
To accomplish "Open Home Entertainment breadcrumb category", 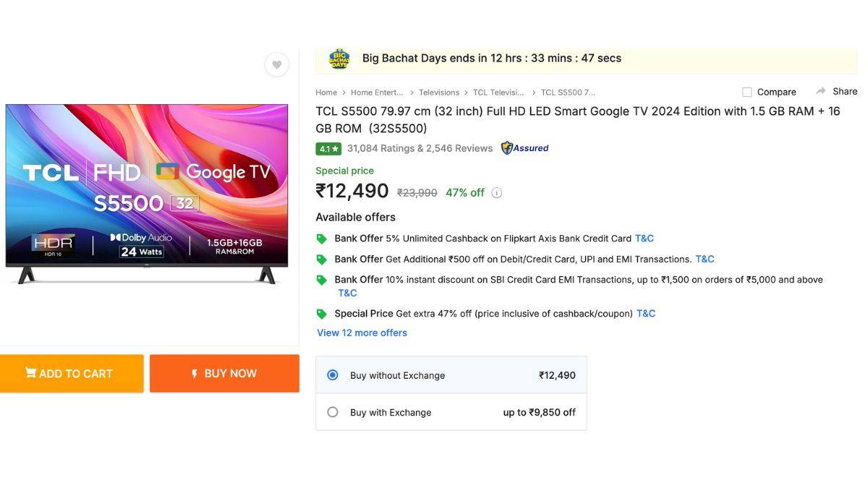I will point(377,93).
